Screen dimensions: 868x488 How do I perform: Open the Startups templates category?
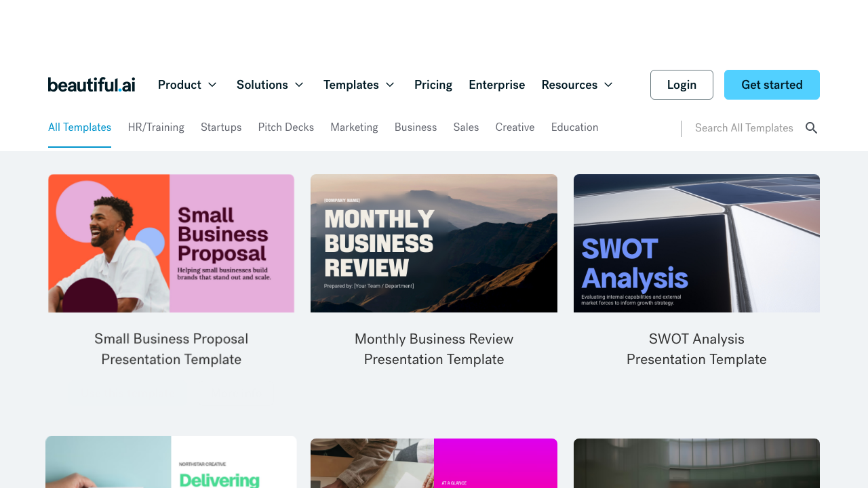[x=221, y=127]
